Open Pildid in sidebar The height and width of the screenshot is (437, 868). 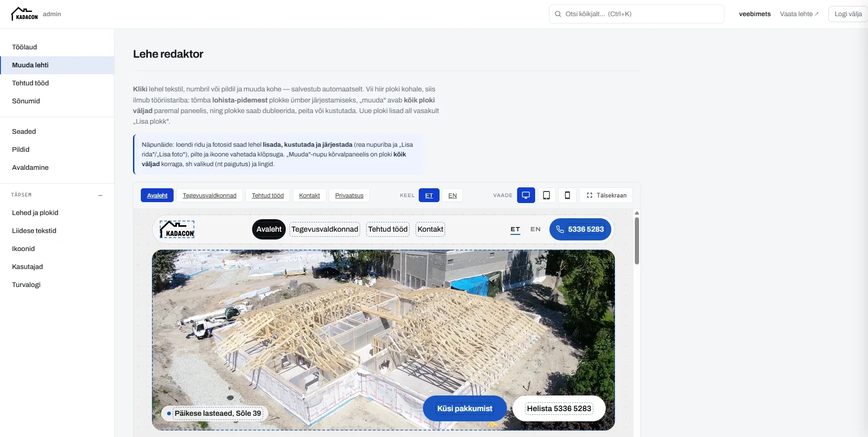click(x=57, y=150)
